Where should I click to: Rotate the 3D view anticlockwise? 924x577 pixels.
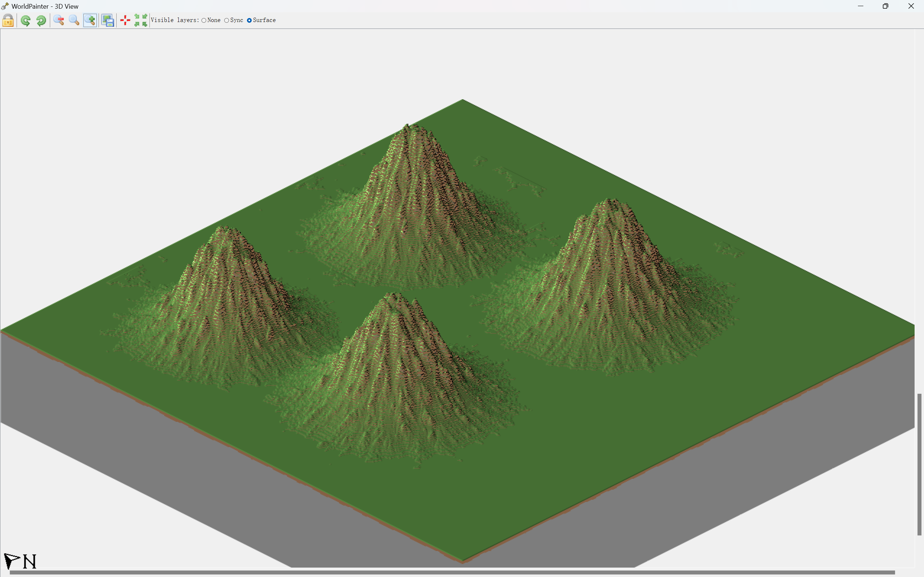26,20
